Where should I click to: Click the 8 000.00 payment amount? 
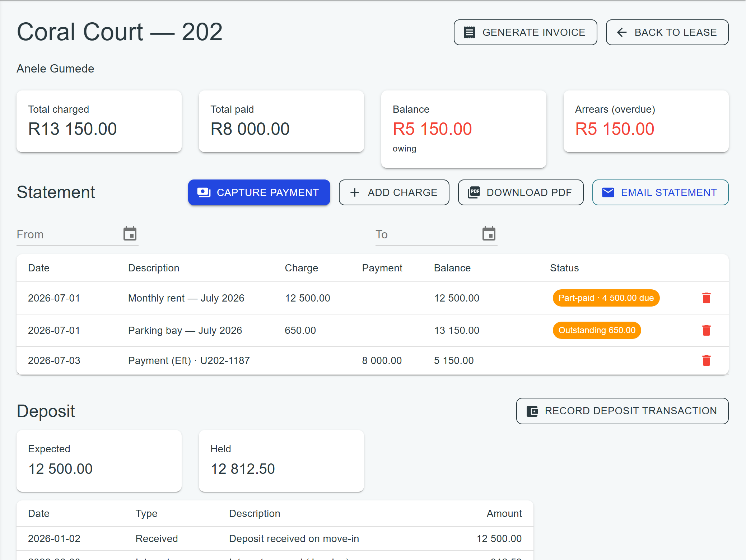[x=382, y=360]
